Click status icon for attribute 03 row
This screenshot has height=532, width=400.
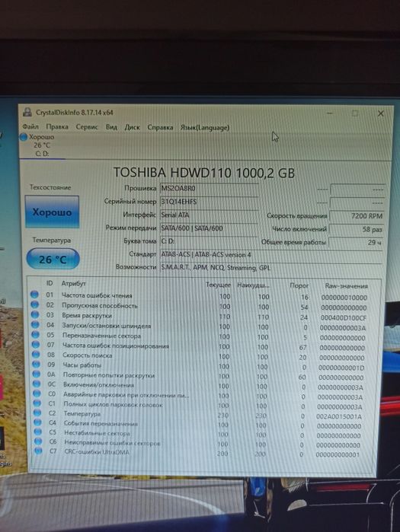pos(35,314)
